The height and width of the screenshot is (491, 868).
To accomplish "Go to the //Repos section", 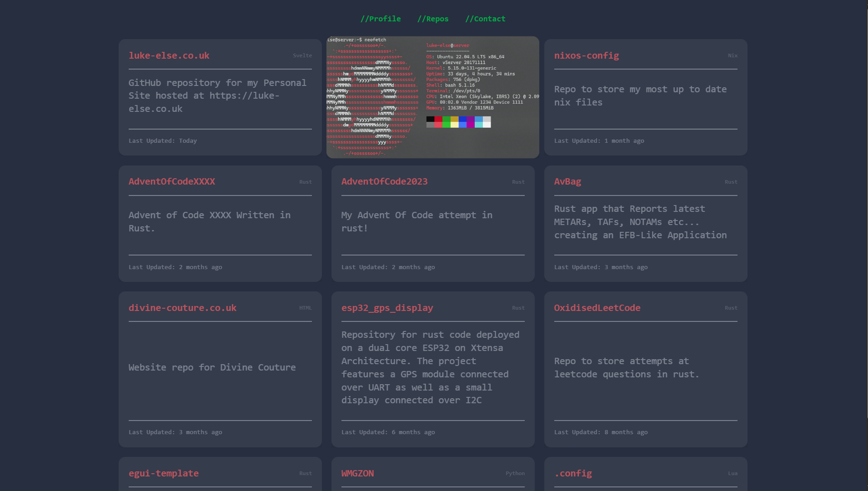I will point(433,19).
